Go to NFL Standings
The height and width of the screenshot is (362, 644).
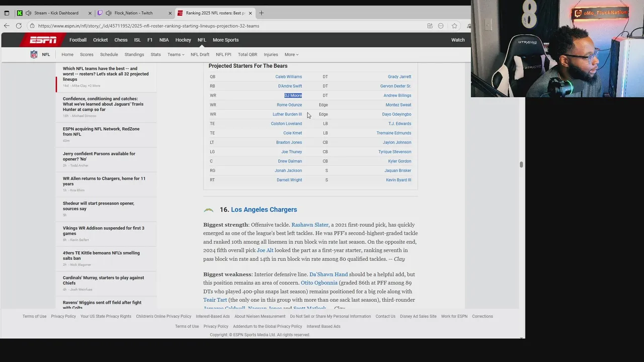coord(134,54)
